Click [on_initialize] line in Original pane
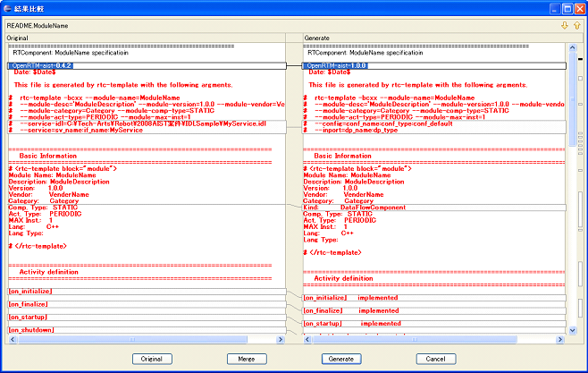 click(x=147, y=292)
